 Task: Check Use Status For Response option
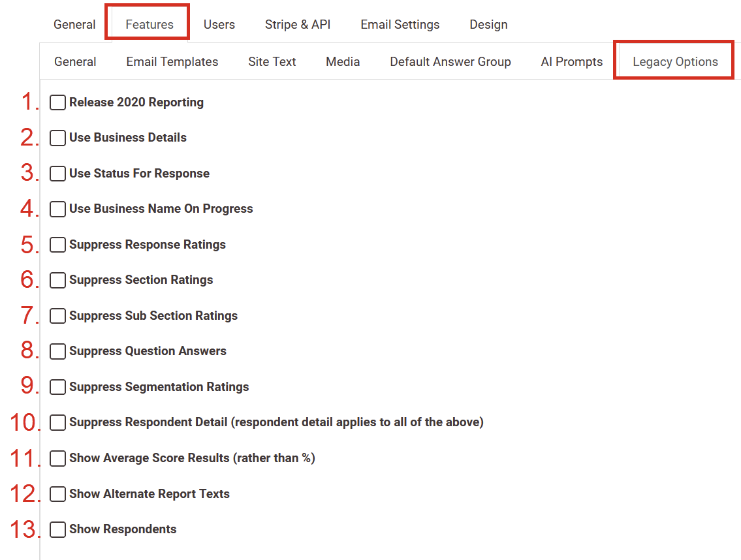pos(58,174)
